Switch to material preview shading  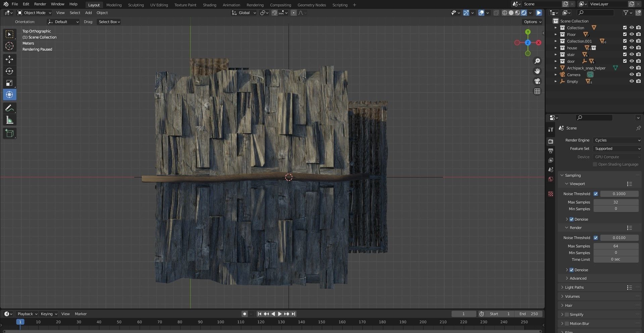517,13
